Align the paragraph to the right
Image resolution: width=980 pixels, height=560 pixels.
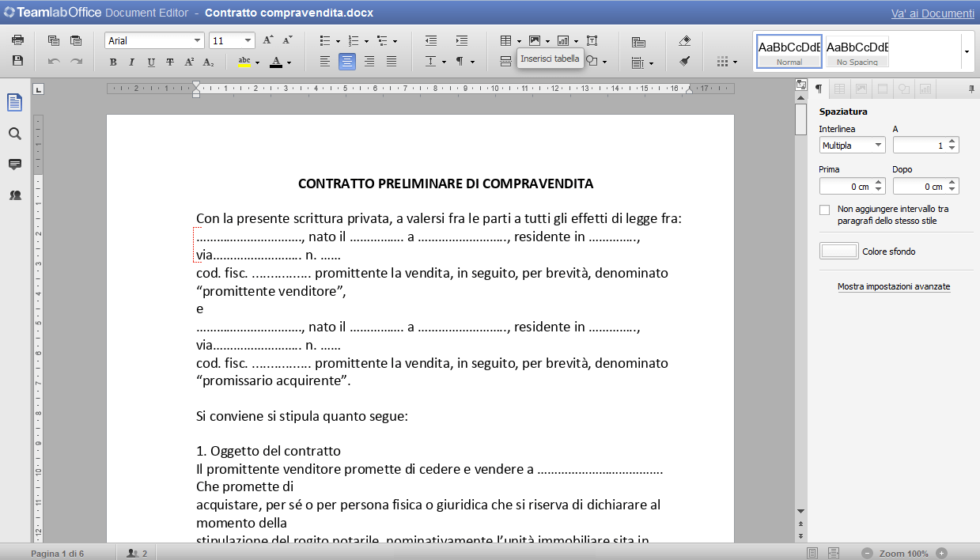click(x=369, y=61)
